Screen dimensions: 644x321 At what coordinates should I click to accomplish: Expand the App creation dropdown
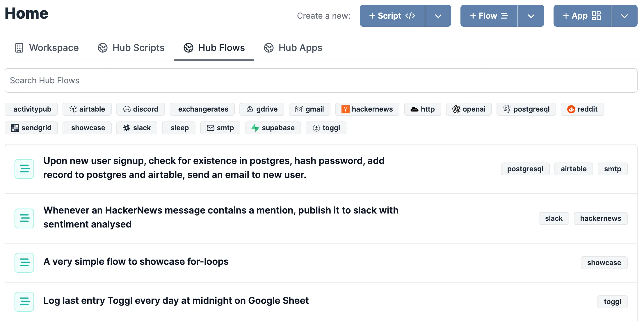(624, 16)
